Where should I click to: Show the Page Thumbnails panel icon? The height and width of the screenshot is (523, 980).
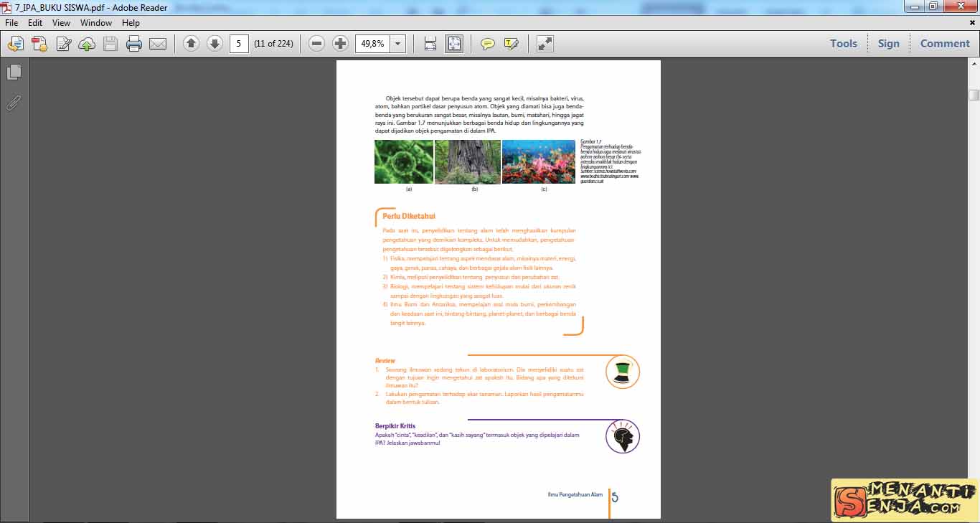pos(14,72)
